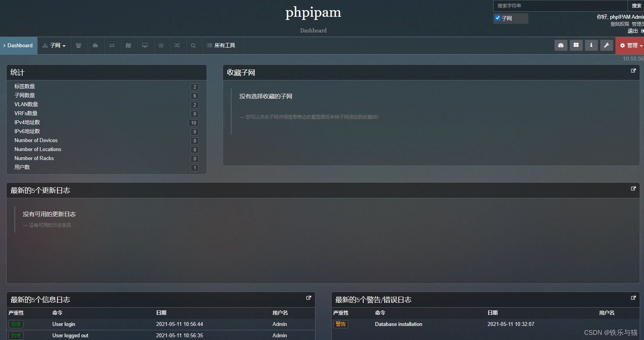The image size is (644, 340).
Task: Expand the 子网 subnets dropdown menu
Action: pos(54,46)
